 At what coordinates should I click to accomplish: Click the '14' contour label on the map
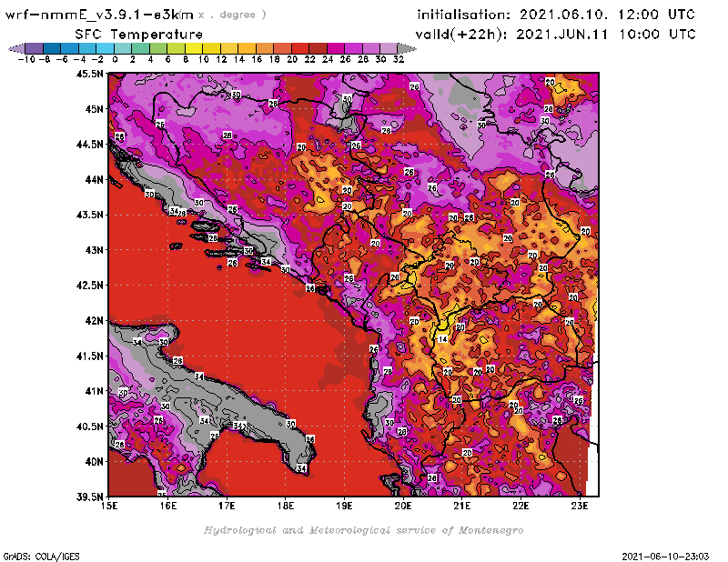click(x=442, y=339)
